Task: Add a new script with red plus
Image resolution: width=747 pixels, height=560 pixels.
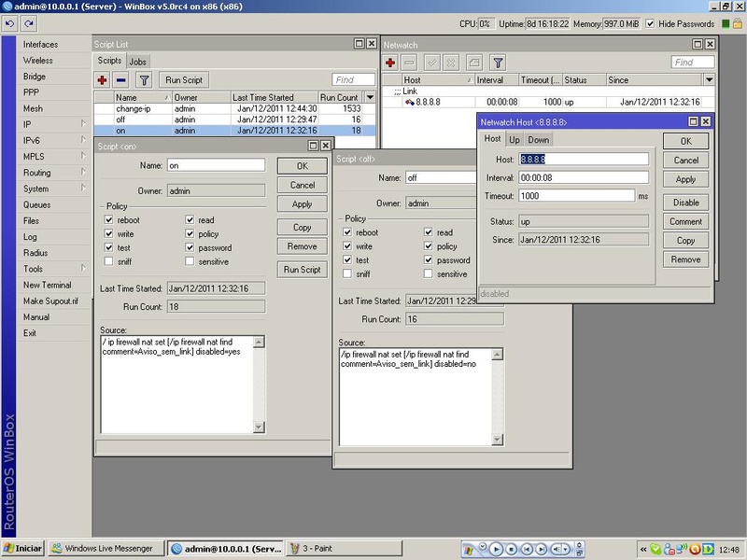Action: click(x=103, y=80)
